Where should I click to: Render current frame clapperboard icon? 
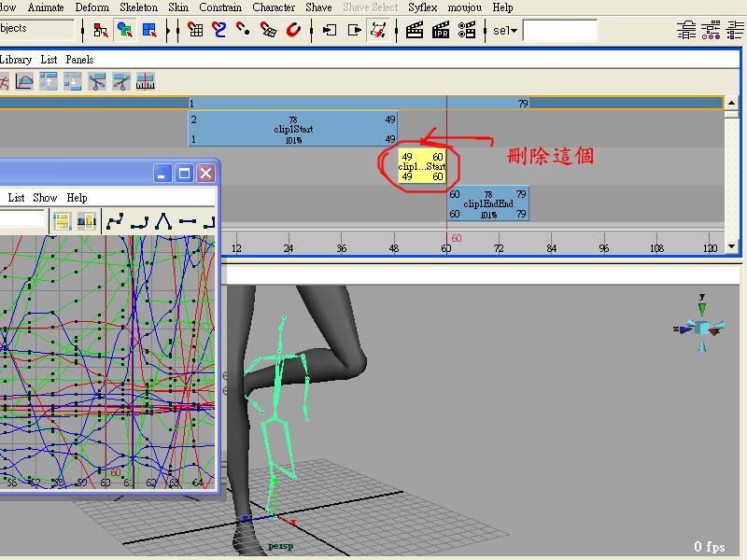[415, 31]
